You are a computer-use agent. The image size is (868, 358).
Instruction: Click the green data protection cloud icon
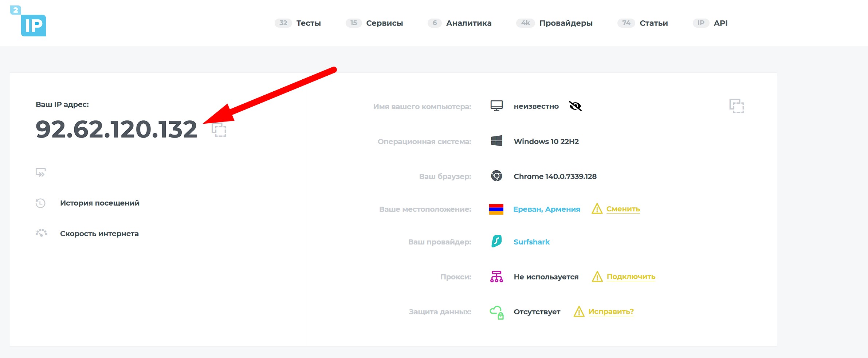(x=496, y=311)
